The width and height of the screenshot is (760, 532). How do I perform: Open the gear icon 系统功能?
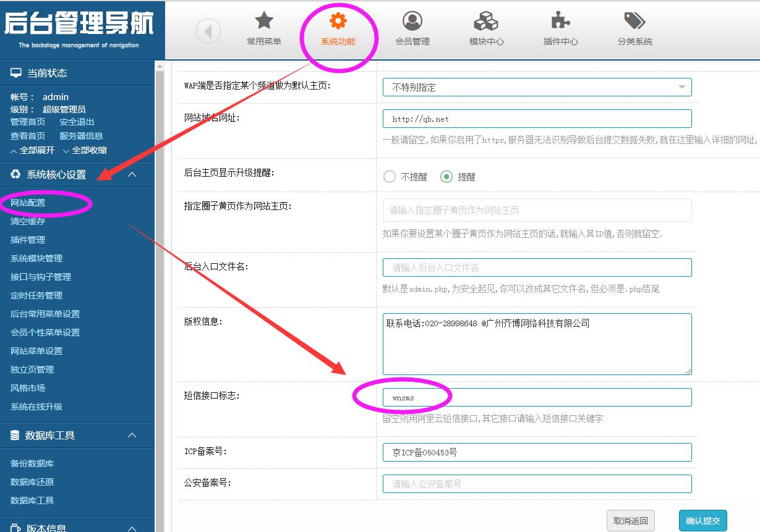[338, 21]
